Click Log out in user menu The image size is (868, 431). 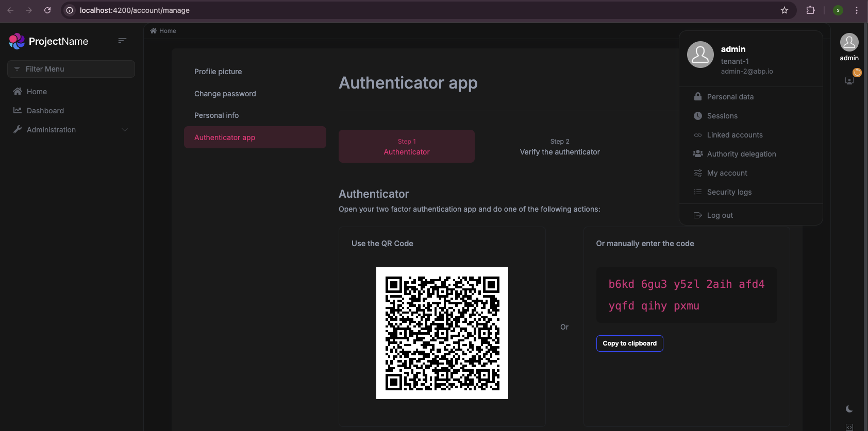coord(720,215)
